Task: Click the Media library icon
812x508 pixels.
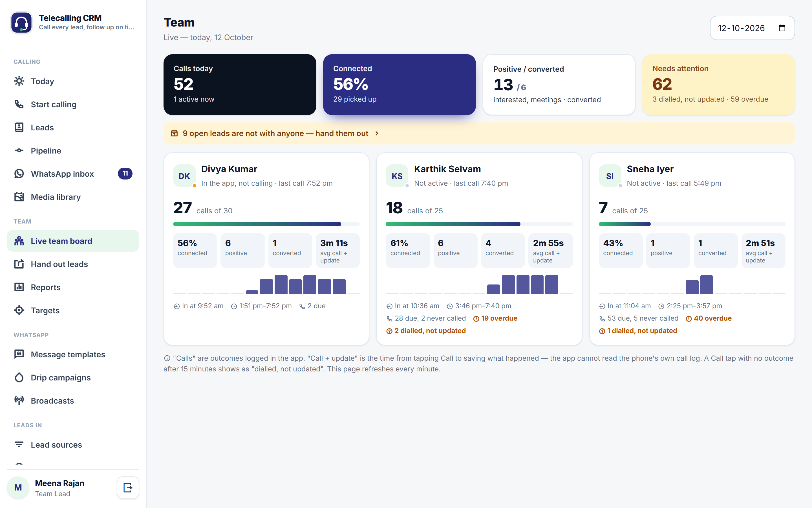Action: coord(19,197)
